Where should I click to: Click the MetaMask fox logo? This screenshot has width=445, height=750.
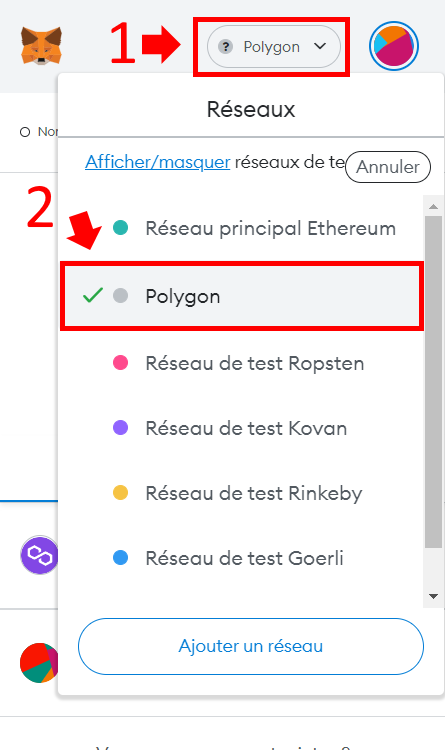click(41, 46)
